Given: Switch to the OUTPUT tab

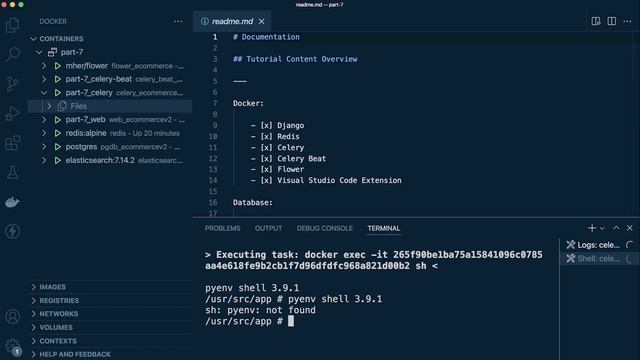Looking at the screenshot, I should click(268, 228).
